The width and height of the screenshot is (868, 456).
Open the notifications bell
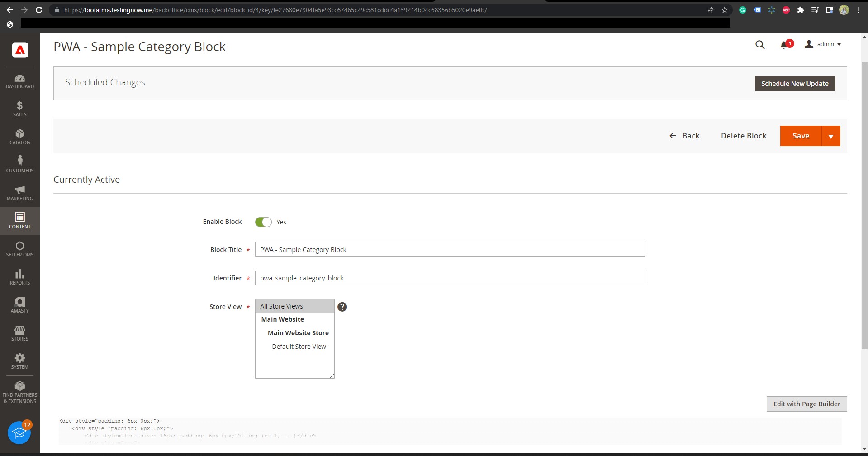[x=784, y=45]
